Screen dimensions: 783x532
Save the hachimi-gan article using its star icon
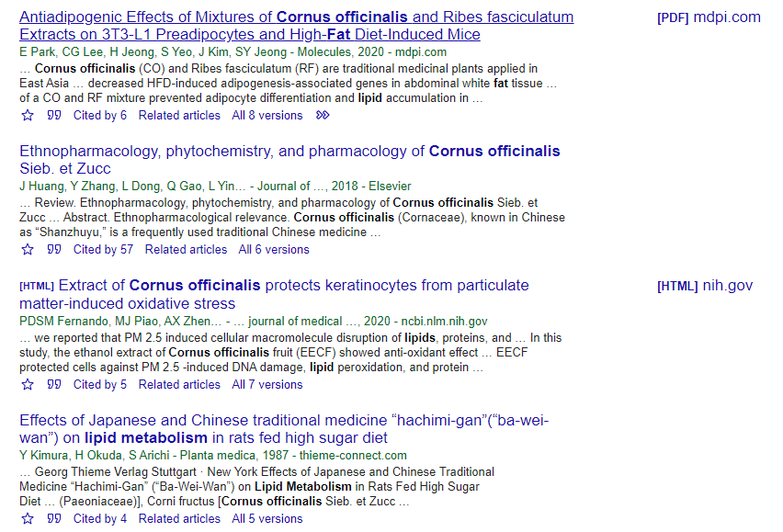tap(28, 518)
